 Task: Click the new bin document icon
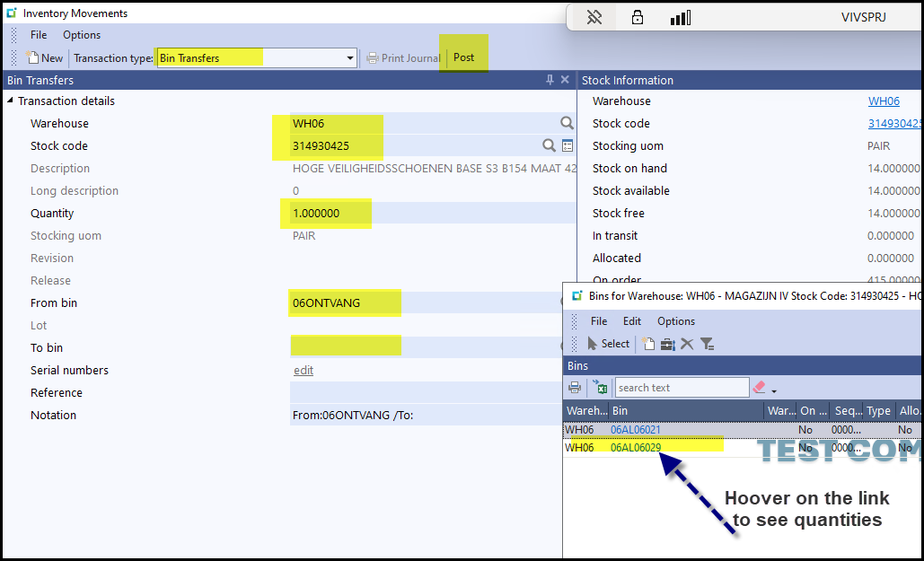[x=648, y=344]
